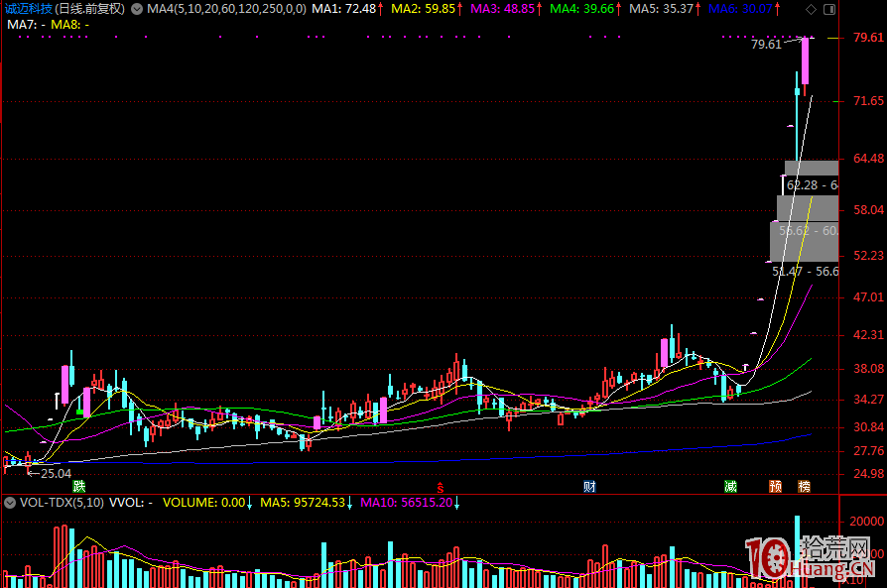Click the 62.28 gap range label
The width and height of the screenshot is (887, 588).
(x=813, y=184)
